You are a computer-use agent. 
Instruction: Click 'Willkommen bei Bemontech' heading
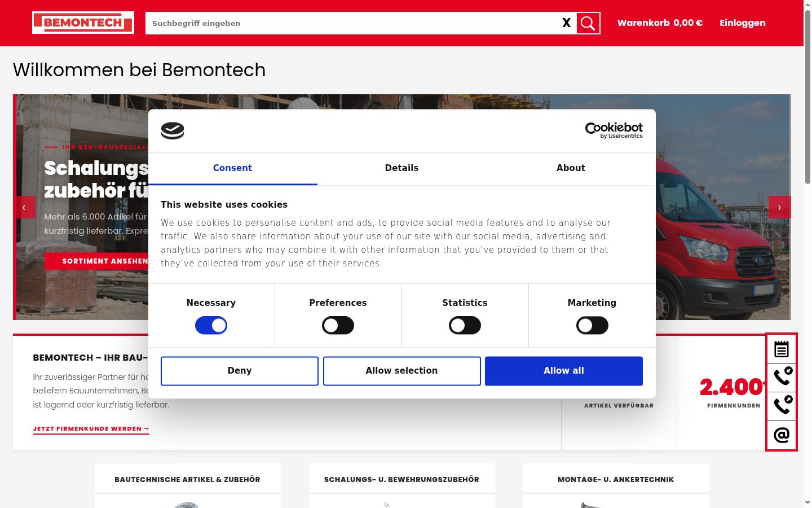[x=139, y=70]
